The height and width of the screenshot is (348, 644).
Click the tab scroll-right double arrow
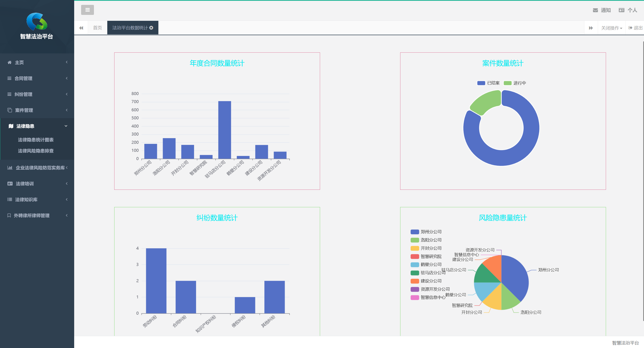(591, 28)
